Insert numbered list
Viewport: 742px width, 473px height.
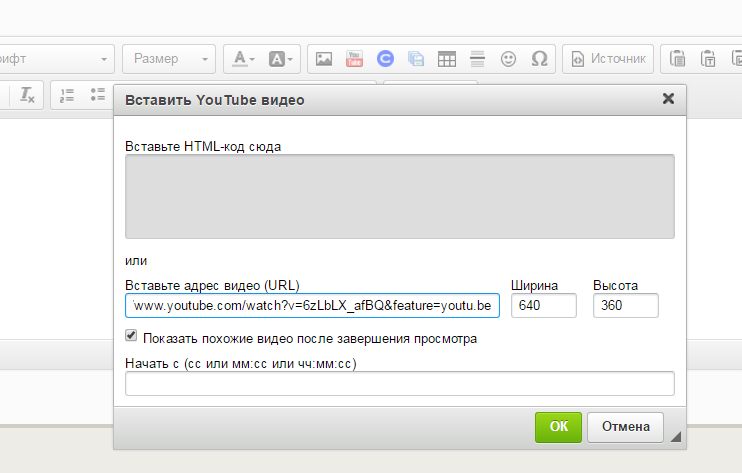point(67,95)
